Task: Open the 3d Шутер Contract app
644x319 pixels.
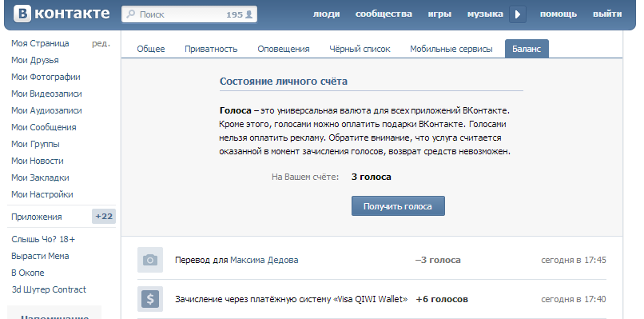Action: click(49, 289)
